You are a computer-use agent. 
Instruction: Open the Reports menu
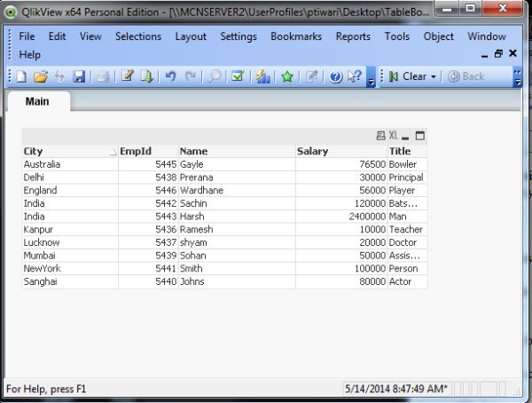coord(353,36)
